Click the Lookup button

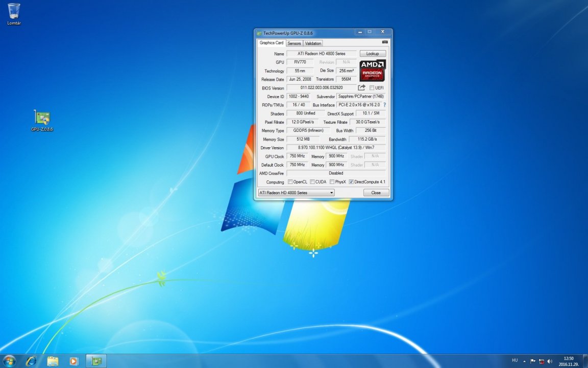(373, 54)
